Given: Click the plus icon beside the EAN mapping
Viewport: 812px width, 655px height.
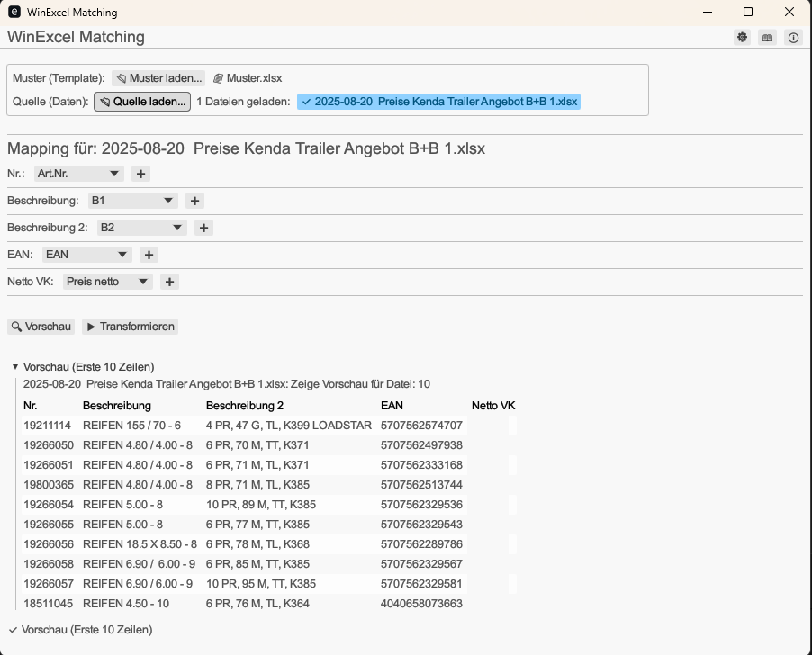Looking at the screenshot, I should pyautogui.click(x=149, y=255).
